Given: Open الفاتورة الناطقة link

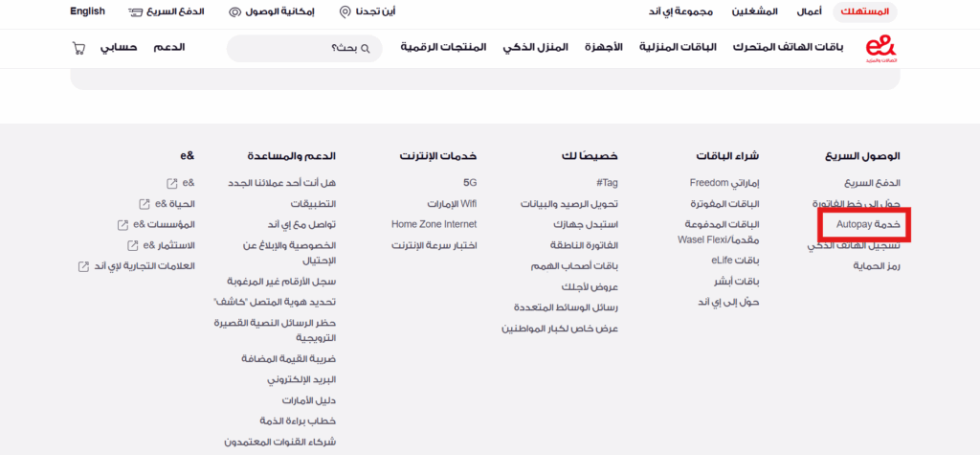Looking at the screenshot, I should 585,245.
